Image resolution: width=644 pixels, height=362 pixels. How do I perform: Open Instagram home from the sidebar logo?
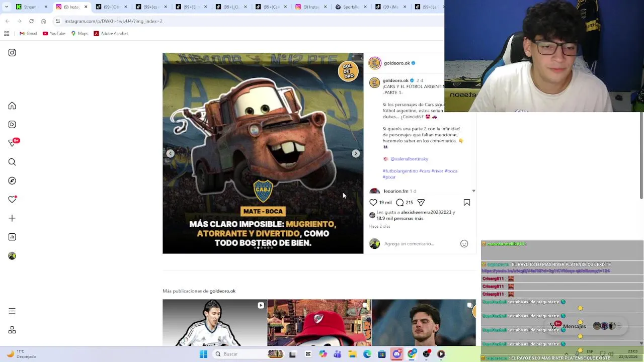click(12, 53)
